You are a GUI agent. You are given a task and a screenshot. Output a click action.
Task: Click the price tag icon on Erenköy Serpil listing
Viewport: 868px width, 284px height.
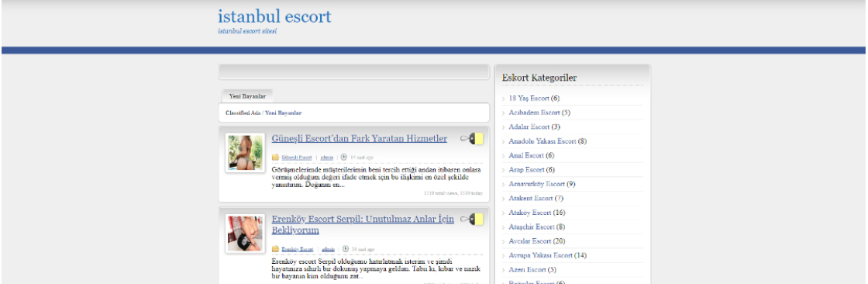[472, 219]
